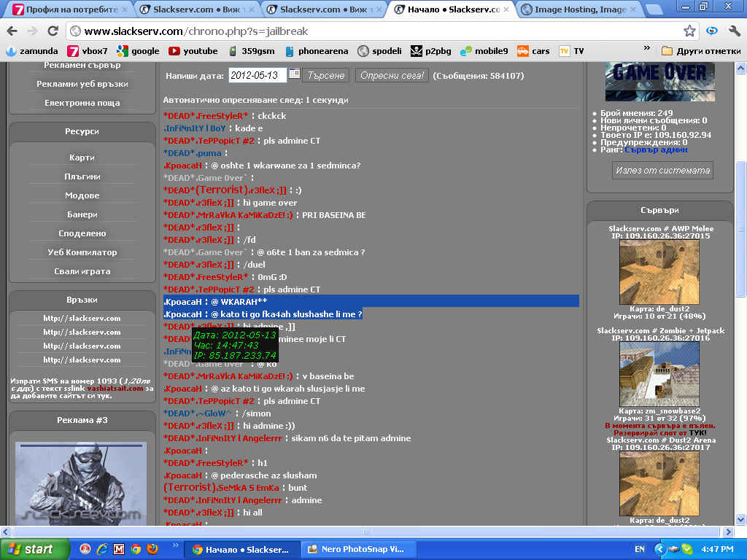
Task: Open the phonearena bookmark
Action: (x=317, y=51)
